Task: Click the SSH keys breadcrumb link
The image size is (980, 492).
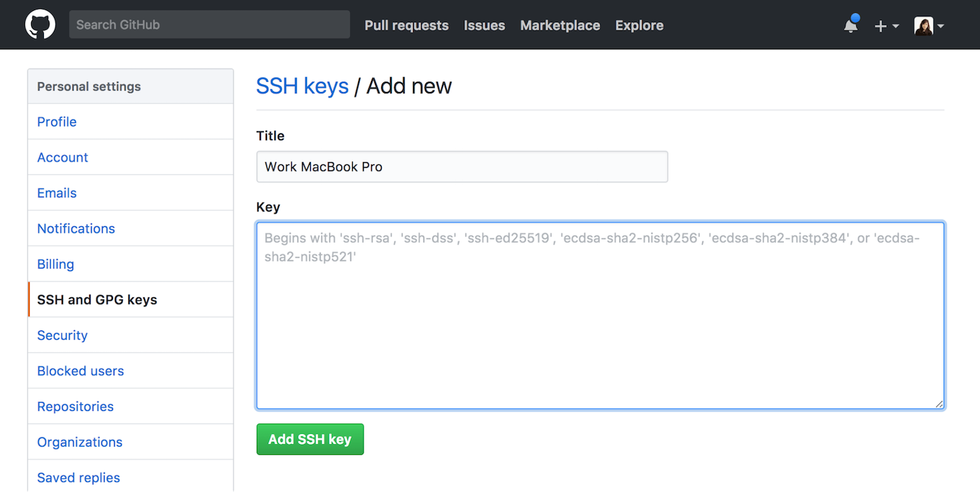Action: click(302, 86)
